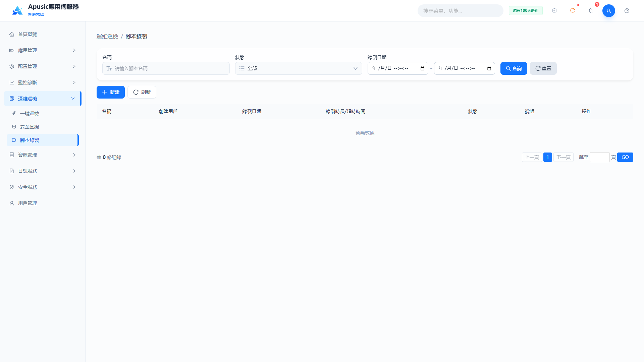Open the shield security icon in header
Image resolution: width=644 pixels, height=362 pixels.
pos(554,11)
